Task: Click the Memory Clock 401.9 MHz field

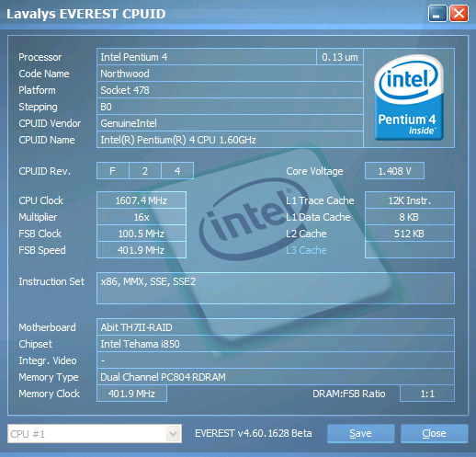Action: tap(131, 394)
